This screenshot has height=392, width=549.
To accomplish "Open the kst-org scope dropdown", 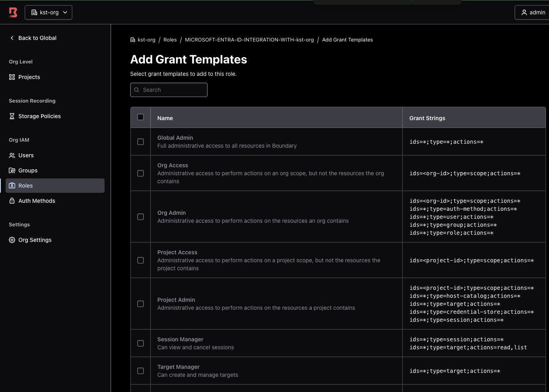I will (48, 12).
